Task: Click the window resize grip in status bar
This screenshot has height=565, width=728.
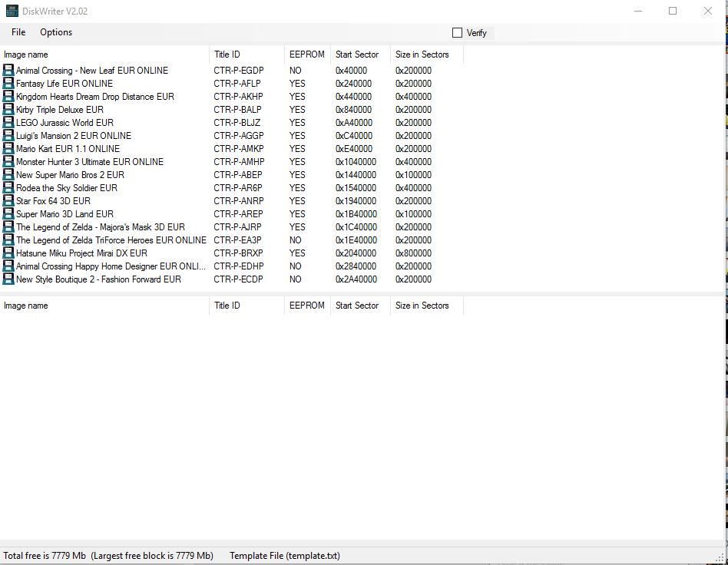Action: point(720,559)
